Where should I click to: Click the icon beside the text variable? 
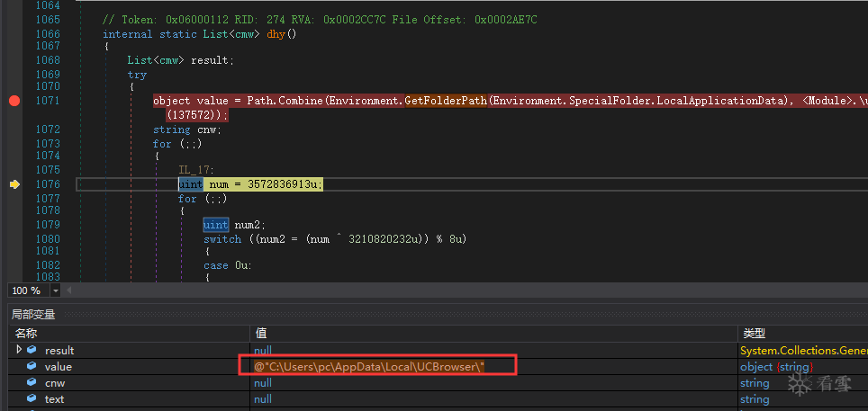(32, 399)
